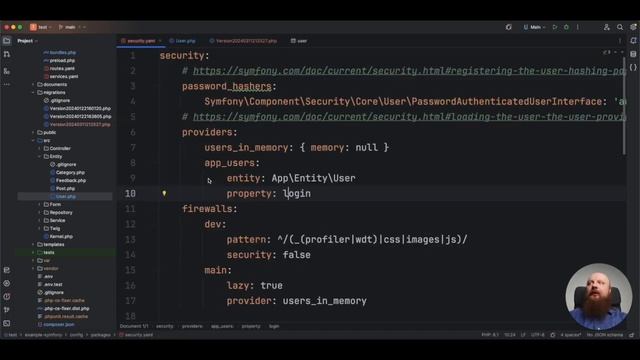Screen dimensions: 640x360
Task: Open the Code With Me user icon
Action: (607, 27)
